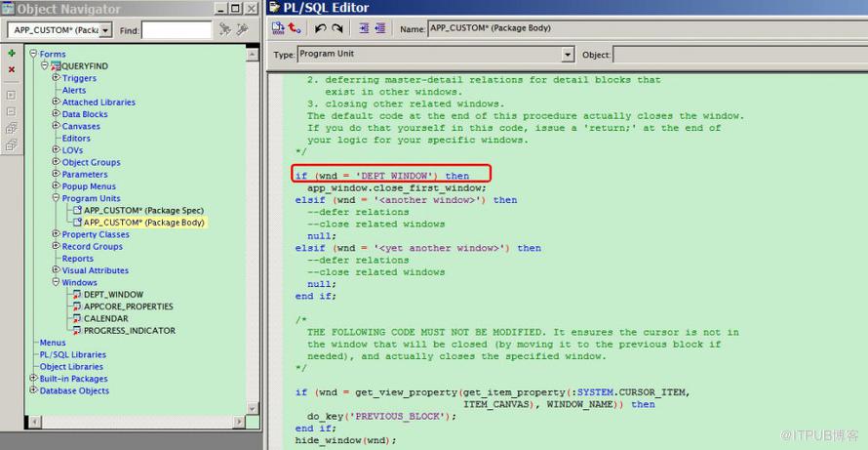Expand the Data Blocks node

coord(56,113)
